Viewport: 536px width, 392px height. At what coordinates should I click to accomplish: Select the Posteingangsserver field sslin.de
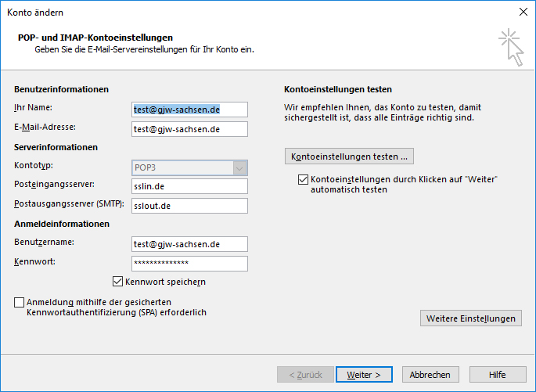[x=189, y=186]
